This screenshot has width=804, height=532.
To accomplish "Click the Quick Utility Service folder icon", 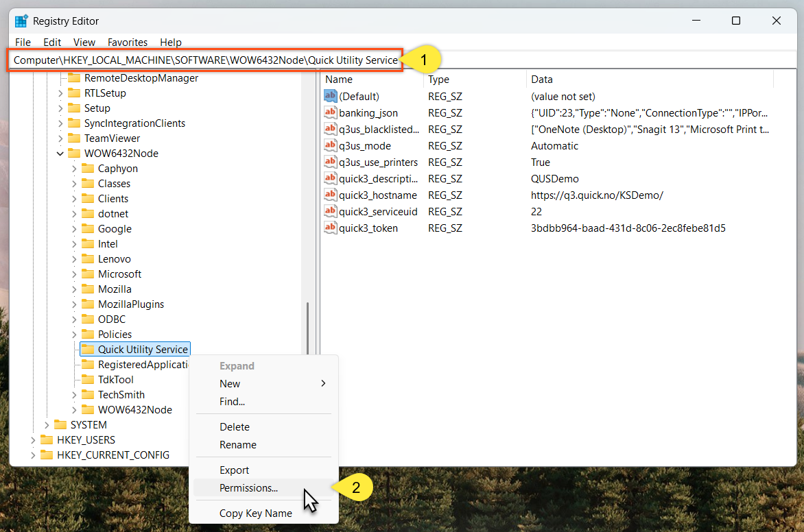I will [88, 350].
